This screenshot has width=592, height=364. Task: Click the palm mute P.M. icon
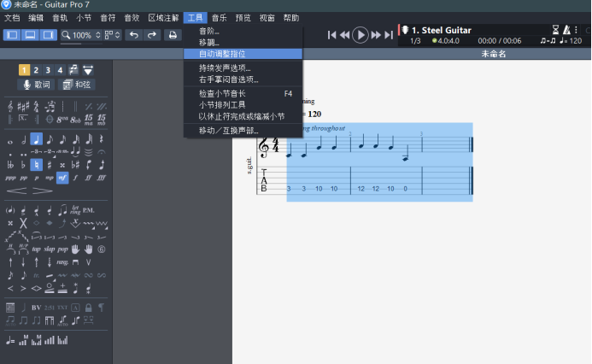coord(89,209)
